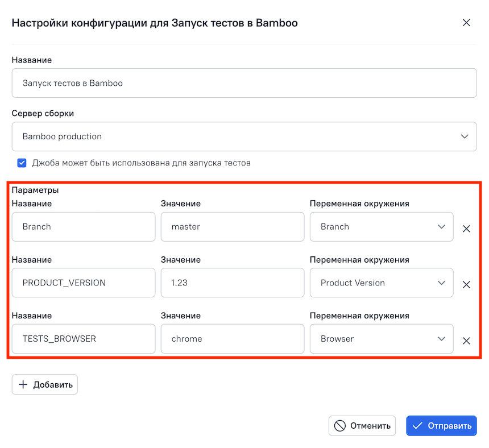The height and width of the screenshot is (448, 489).
Task: Click the plus icon on Добавить
Action: tap(23, 385)
